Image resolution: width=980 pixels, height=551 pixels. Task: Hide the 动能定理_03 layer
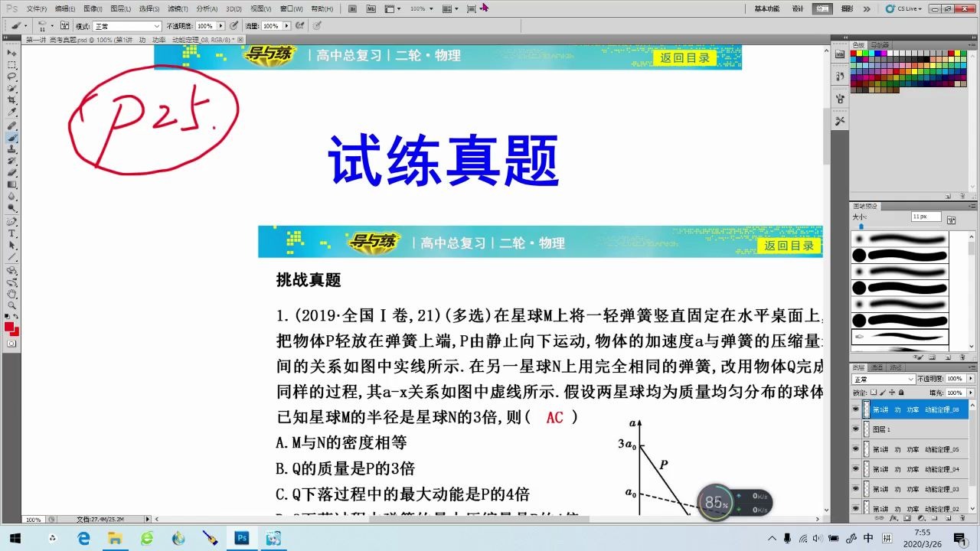855,489
